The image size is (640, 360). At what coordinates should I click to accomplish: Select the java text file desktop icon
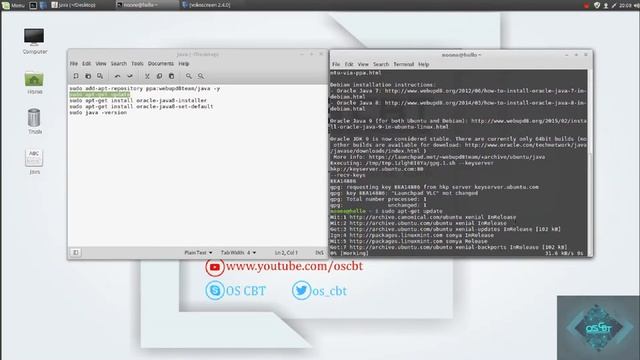34,161
